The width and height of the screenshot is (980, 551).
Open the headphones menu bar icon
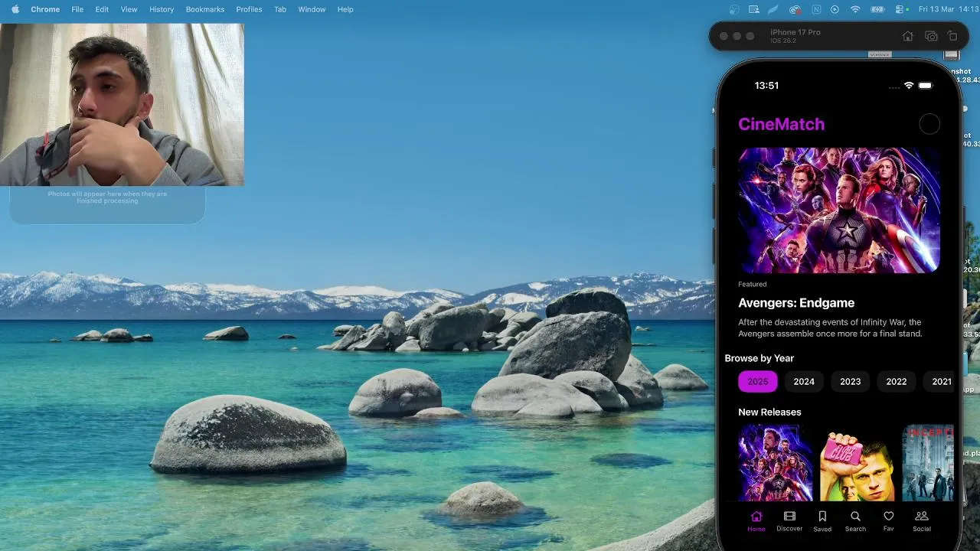pos(735,9)
